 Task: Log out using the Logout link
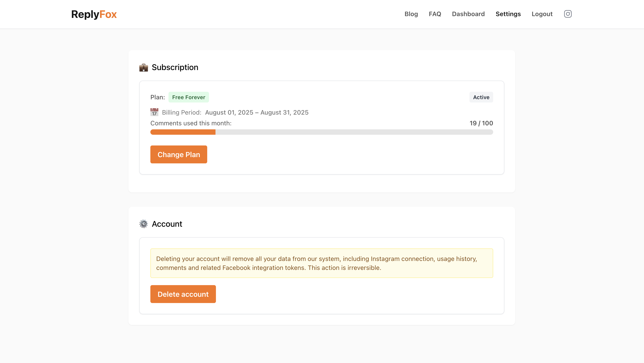pos(542,14)
